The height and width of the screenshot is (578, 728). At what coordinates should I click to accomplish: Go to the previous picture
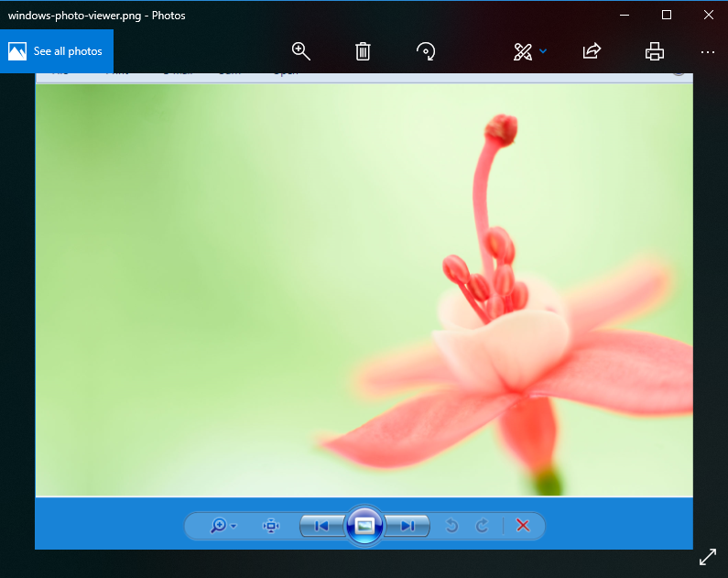321,526
